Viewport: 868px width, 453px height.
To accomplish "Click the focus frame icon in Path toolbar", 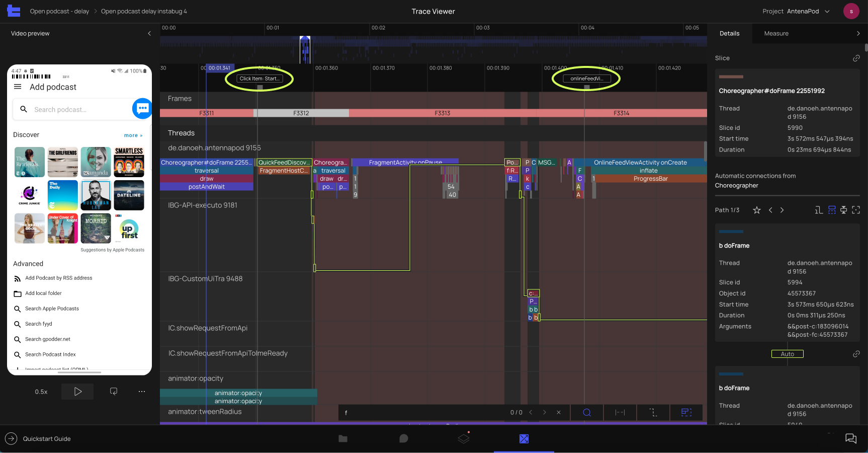I will click(x=856, y=210).
